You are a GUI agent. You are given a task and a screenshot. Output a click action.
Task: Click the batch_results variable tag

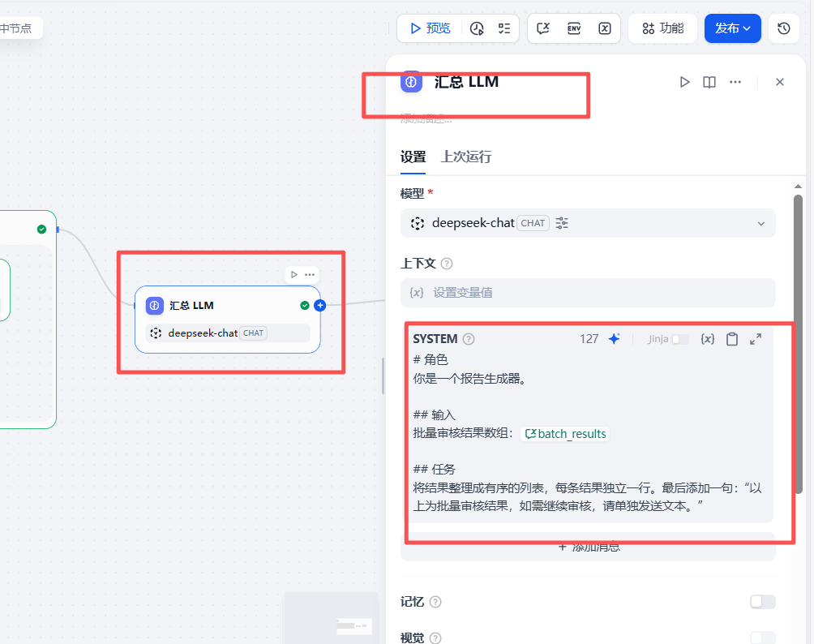click(565, 434)
